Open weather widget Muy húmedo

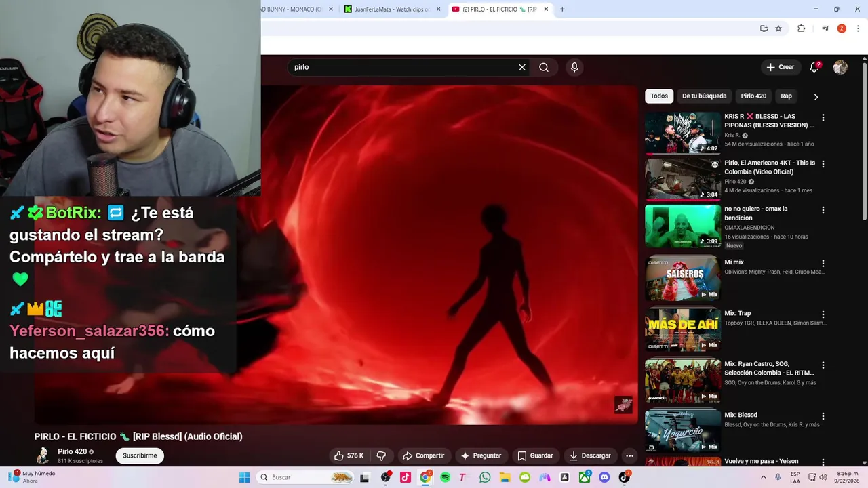(x=32, y=477)
